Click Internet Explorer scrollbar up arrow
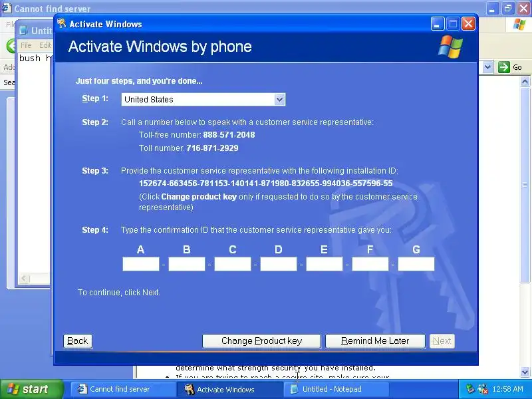Image resolution: width=532 pixels, height=399 pixels. pyautogui.click(x=525, y=81)
